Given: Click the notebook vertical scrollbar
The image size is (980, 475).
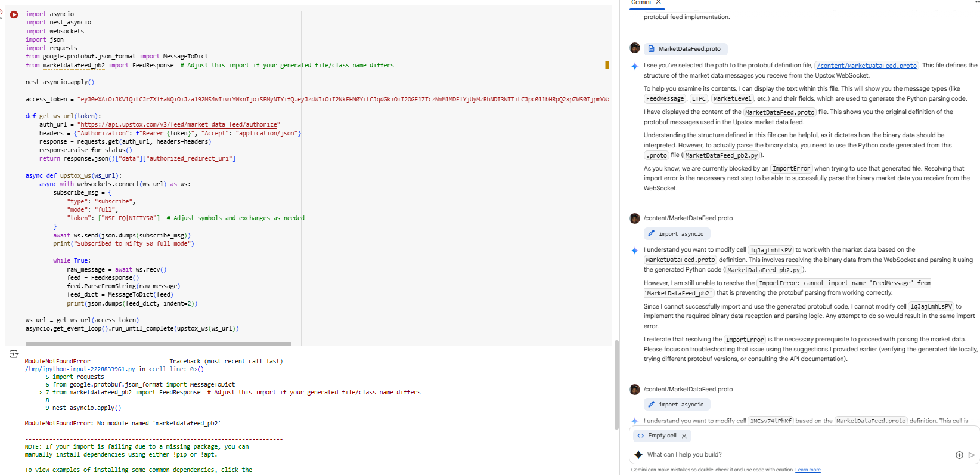Looking at the screenshot, I should click(616, 384).
